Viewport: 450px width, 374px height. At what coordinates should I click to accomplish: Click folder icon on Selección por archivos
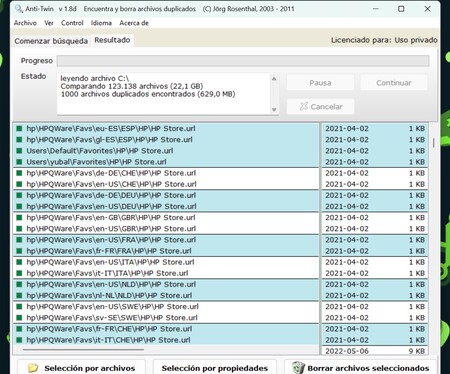33,368
